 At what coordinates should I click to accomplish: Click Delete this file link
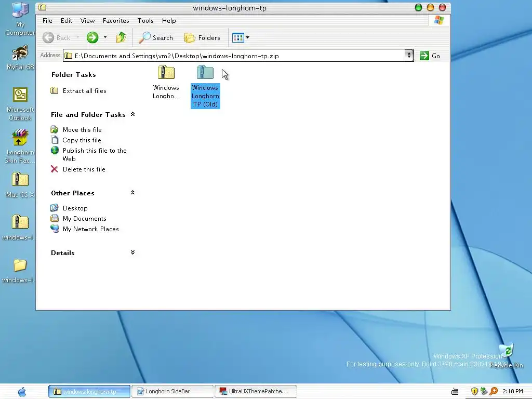(84, 169)
